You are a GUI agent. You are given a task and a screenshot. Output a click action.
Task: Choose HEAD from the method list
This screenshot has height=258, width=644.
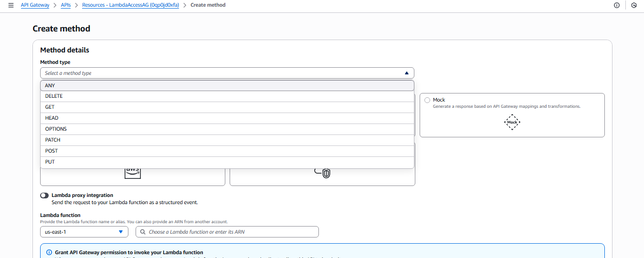click(x=227, y=118)
